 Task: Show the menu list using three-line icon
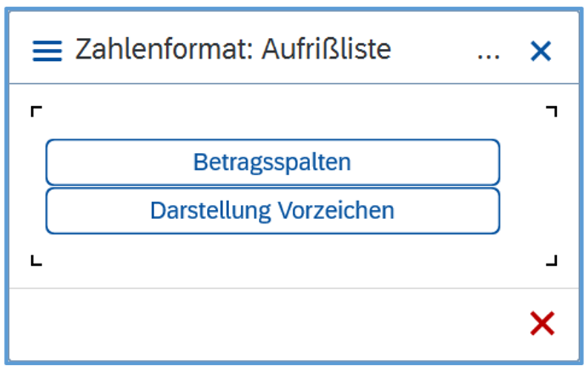coord(47,50)
